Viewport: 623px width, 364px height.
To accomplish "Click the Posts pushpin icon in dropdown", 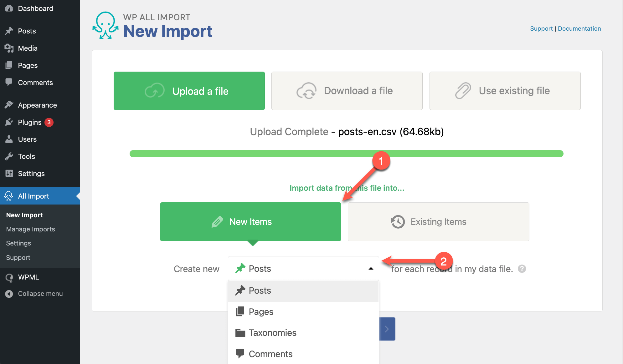I will [x=240, y=290].
